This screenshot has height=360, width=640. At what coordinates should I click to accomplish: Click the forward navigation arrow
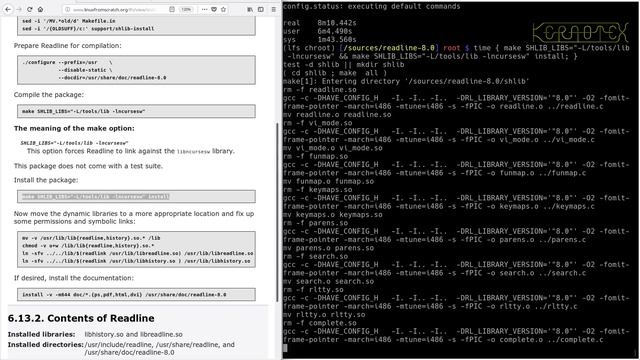(19, 9)
